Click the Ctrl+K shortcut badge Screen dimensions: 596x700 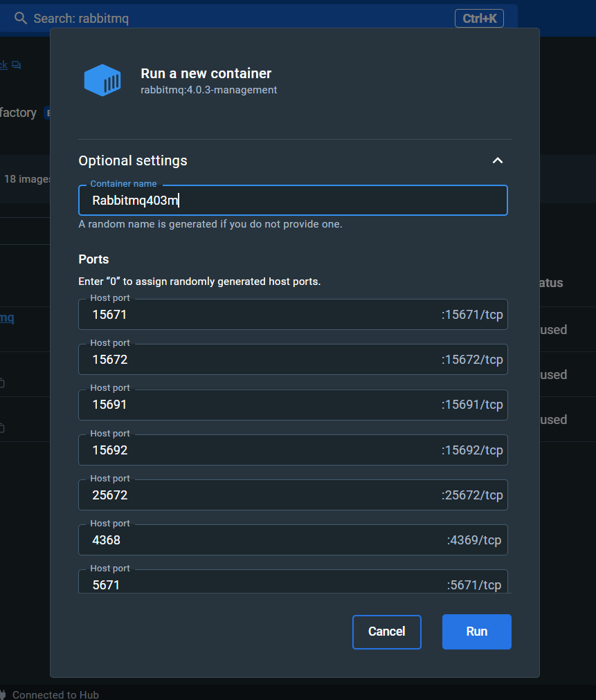pyautogui.click(x=479, y=18)
